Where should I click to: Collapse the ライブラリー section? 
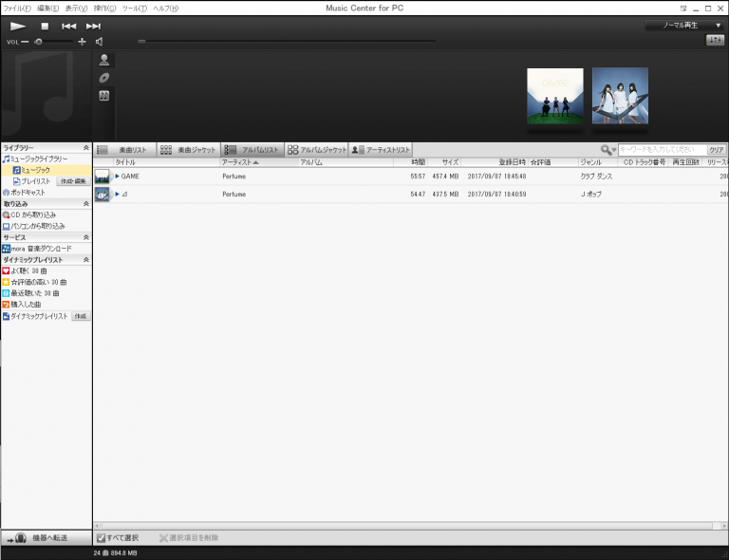click(x=86, y=148)
